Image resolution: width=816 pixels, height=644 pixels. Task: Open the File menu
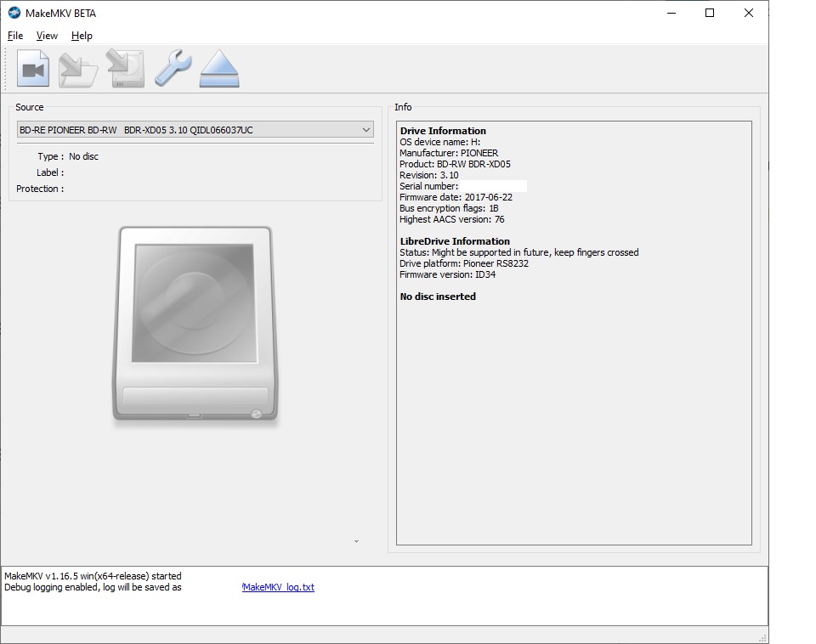(x=15, y=36)
